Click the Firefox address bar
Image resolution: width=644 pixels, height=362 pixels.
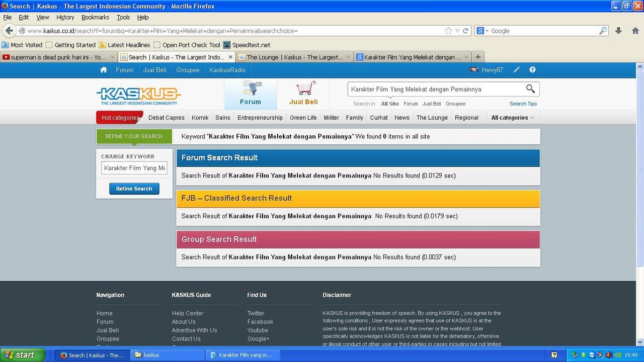click(231, 31)
